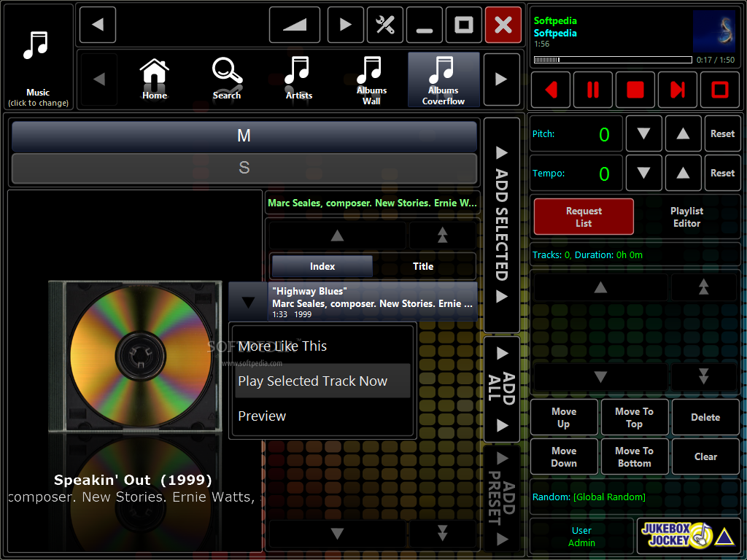
Task: Stop playback with red square
Action: pyautogui.click(x=635, y=90)
